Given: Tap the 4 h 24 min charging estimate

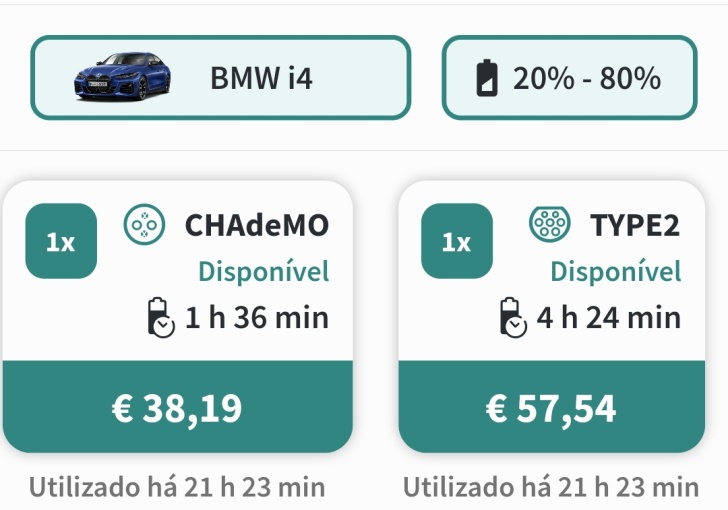Looking at the screenshot, I should [x=609, y=318].
